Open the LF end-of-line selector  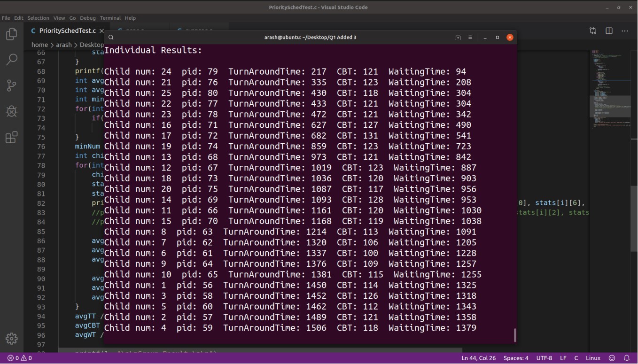pos(563,358)
